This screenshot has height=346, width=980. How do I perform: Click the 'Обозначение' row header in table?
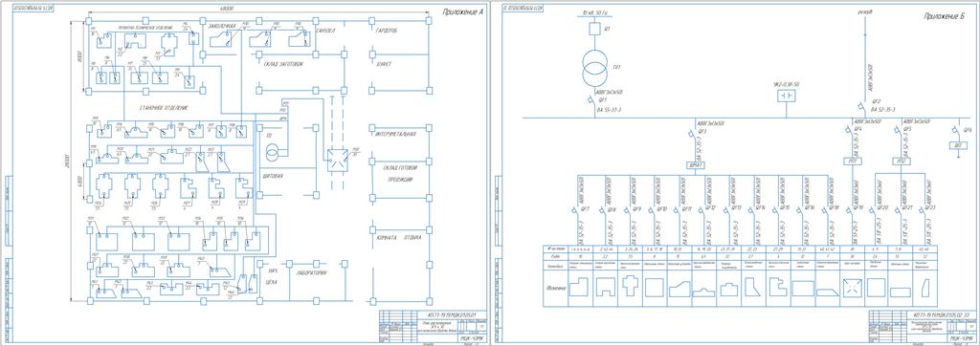click(556, 289)
